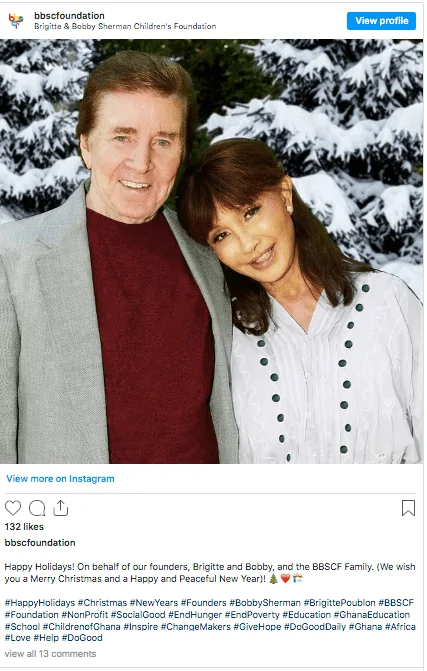The image size is (427, 671).
Task: Open the #HappyHolidays hashtag
Action: [40, 603]
